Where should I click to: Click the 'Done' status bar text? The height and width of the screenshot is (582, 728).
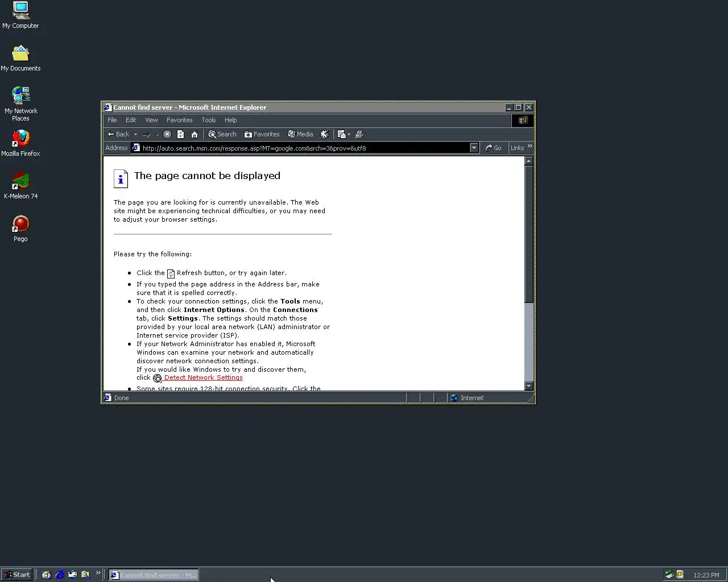pyautogui.click(x=121, y=398)
